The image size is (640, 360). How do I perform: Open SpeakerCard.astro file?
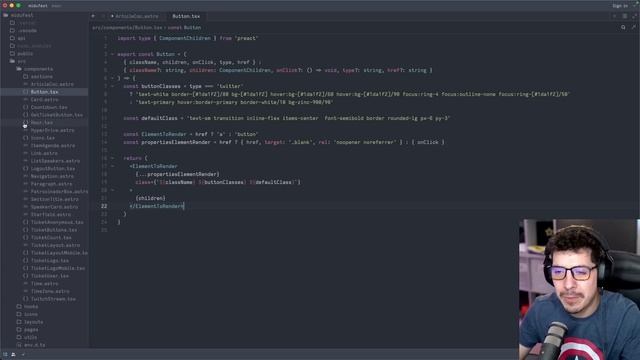pos(54,207)
